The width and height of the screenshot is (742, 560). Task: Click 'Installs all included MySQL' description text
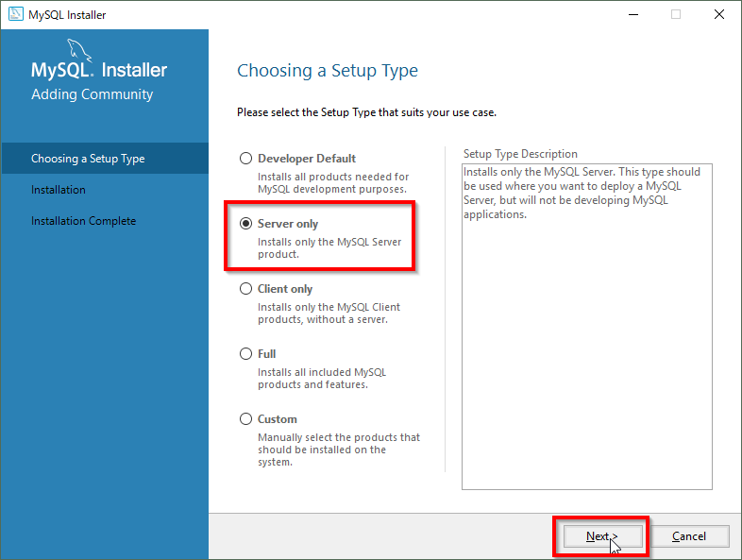point(322,372)
